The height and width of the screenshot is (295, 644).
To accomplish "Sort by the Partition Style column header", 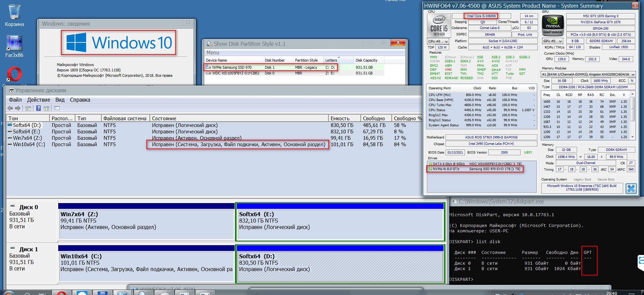I will point(308,60).
